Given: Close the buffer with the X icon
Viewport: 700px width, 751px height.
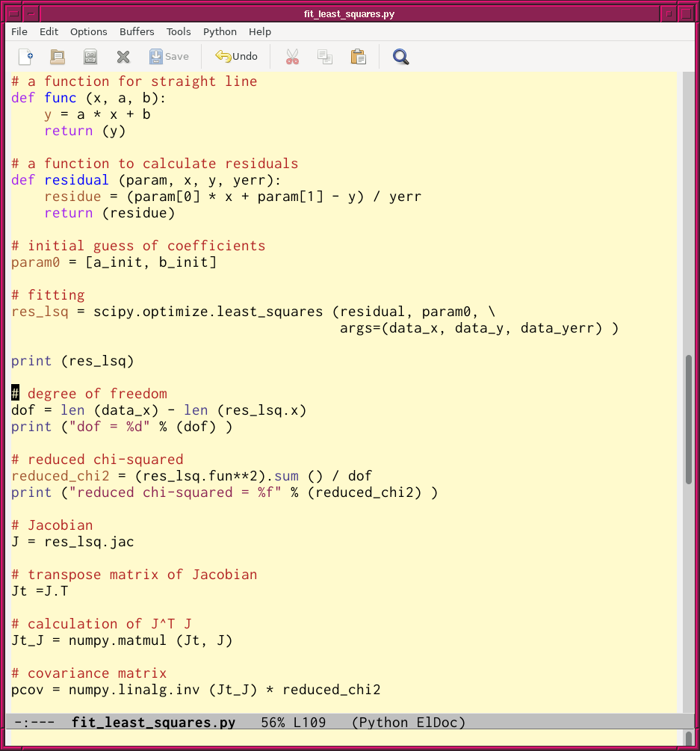Looking at the screenshot, I should [123, 57].
